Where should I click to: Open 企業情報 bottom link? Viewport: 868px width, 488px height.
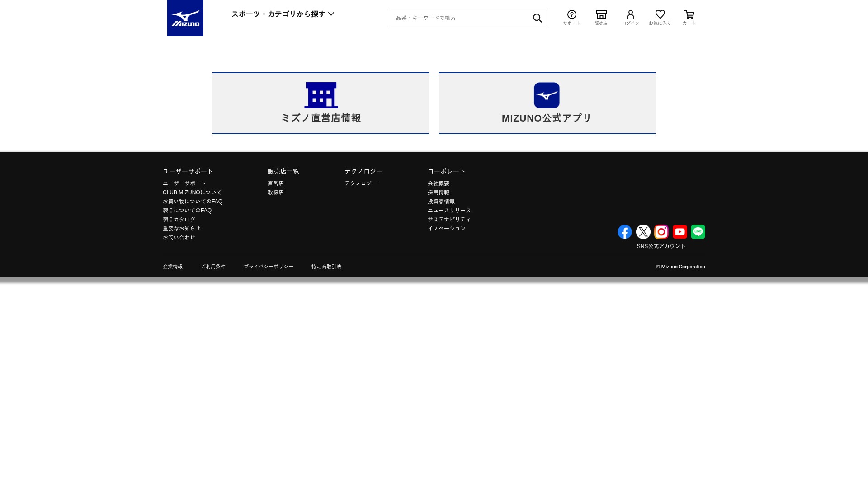tap(173, 267)
